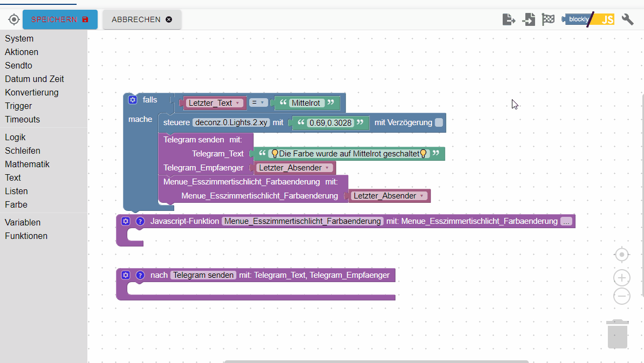Zoom out the Blockly workspace
644x363 pixels.
pos(621,296)
